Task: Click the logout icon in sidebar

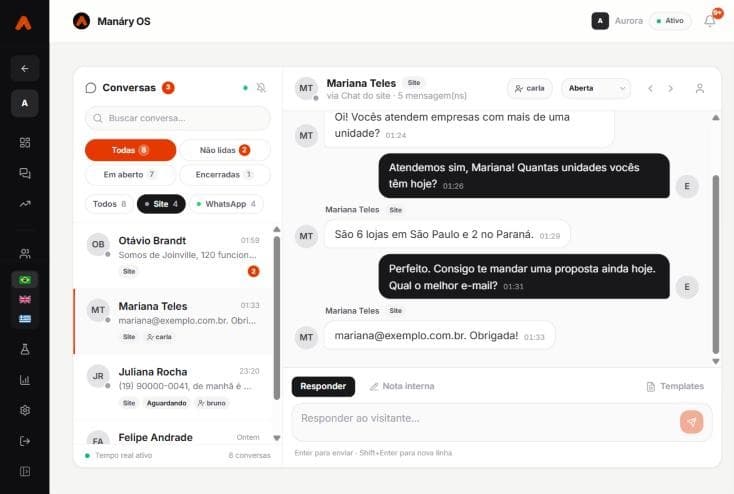Action: (x=25, y=441)
